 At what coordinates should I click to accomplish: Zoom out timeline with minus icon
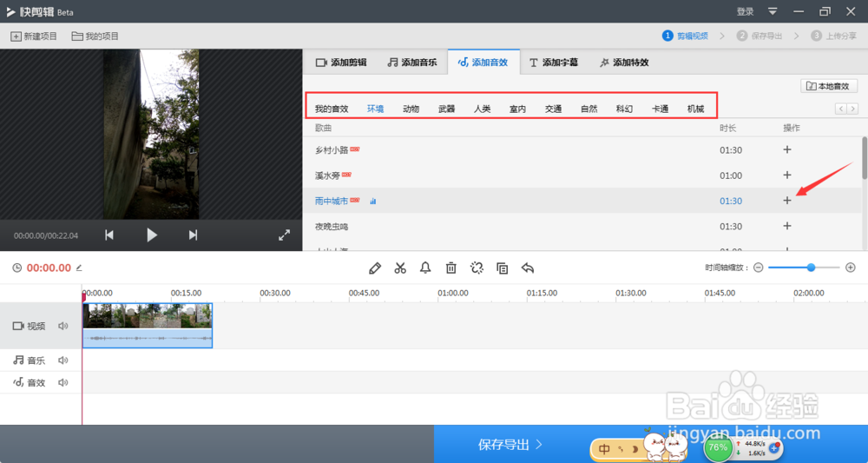[x=759, y=268]
